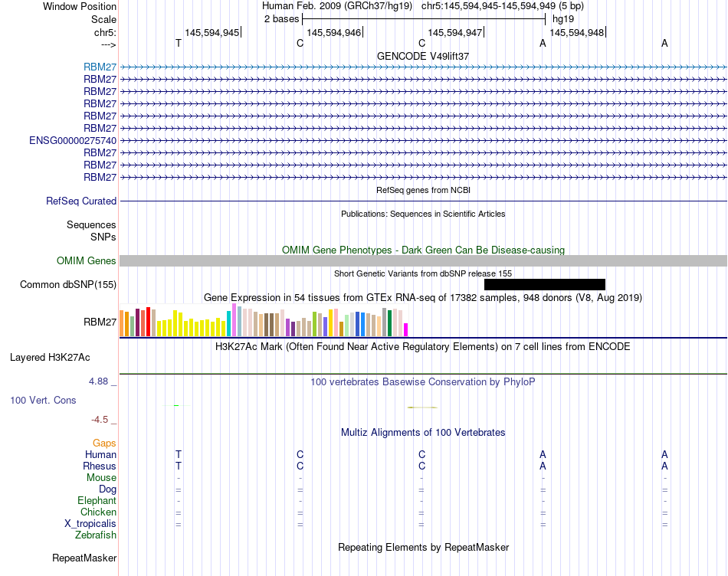Click the ---> base direction arrow label
The image size is (728, 576).
point(108,44)
